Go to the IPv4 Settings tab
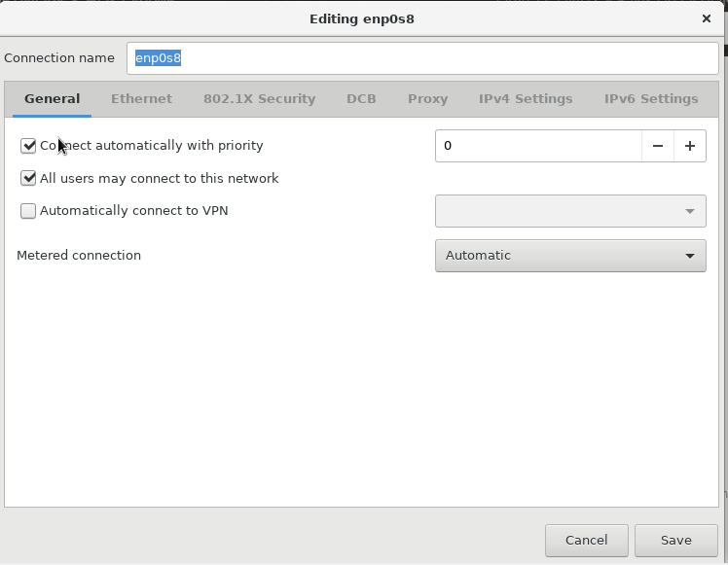This screenshot has width=728, height=565. tap(526, 99)
